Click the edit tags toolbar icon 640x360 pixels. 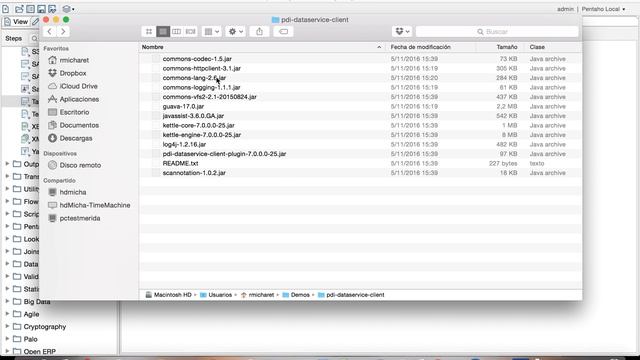pos(283,31)
